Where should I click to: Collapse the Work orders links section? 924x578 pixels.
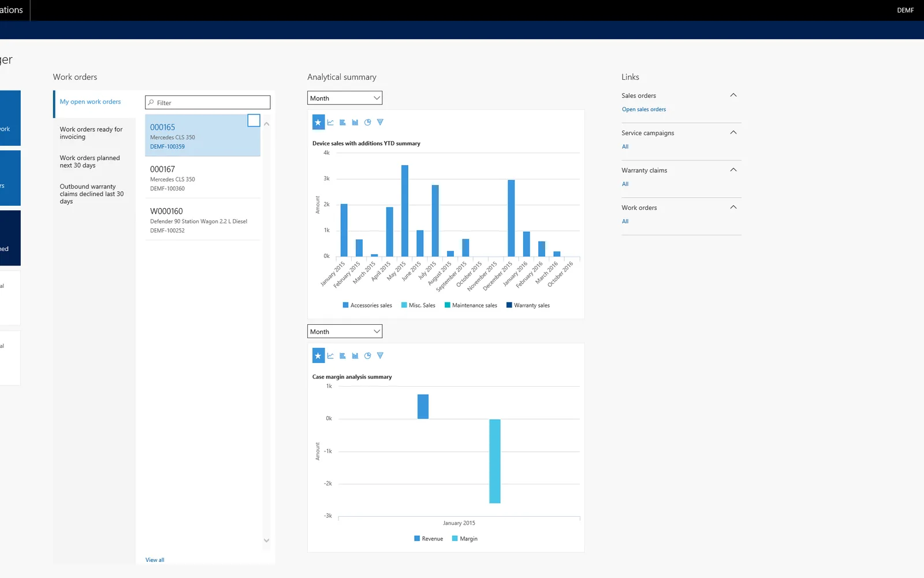[x=733, y=207]
